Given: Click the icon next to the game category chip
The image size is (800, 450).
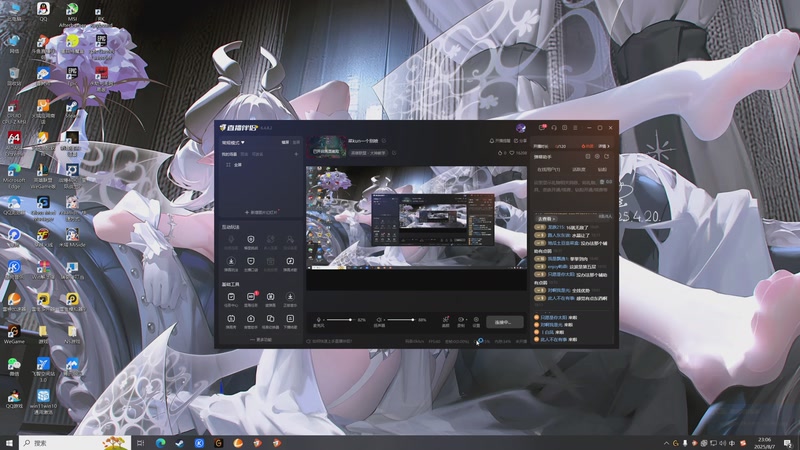Looking at the screenshot, I should pyautogui.click(x=394, y=153).
